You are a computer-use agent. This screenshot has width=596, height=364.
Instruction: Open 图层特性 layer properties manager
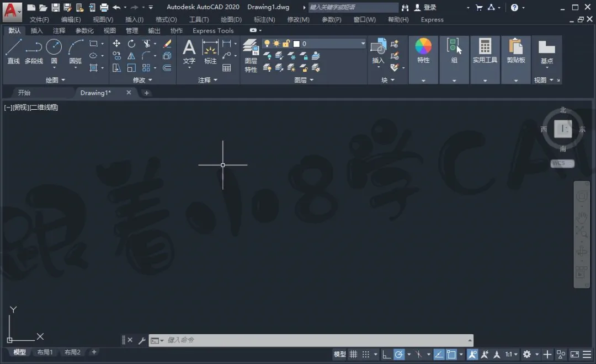click(251, 56)
